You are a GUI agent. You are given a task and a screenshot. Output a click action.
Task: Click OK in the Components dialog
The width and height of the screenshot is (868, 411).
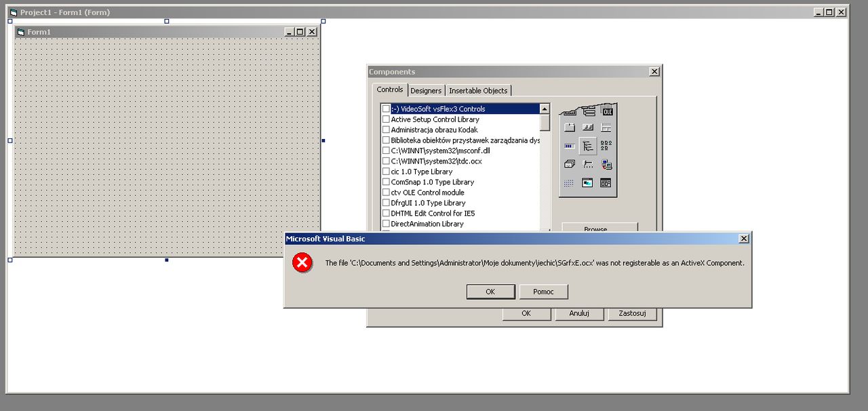coord(526,313)
